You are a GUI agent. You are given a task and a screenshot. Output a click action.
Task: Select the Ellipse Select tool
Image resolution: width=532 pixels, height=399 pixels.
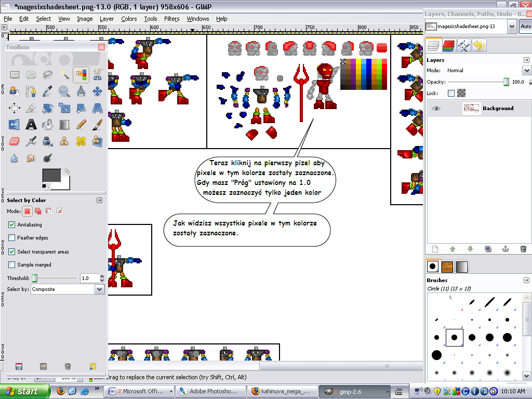point(31,74)
